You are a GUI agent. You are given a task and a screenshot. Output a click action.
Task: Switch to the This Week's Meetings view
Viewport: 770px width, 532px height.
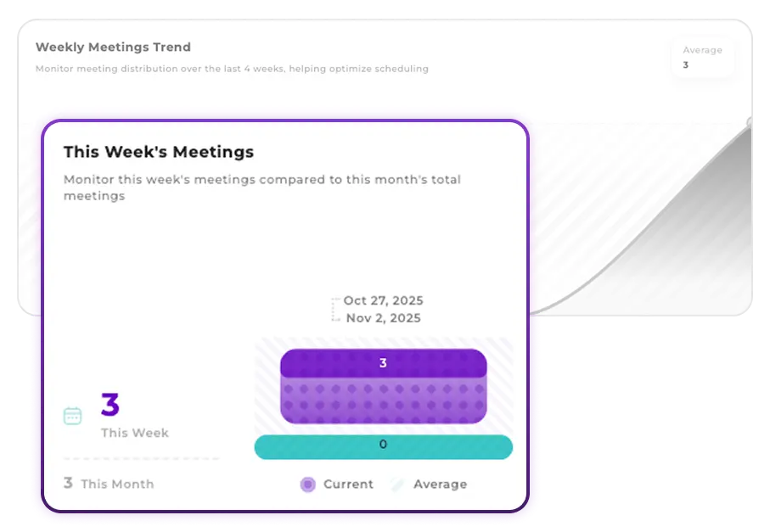pyautogui.click(x=159, y=152)
